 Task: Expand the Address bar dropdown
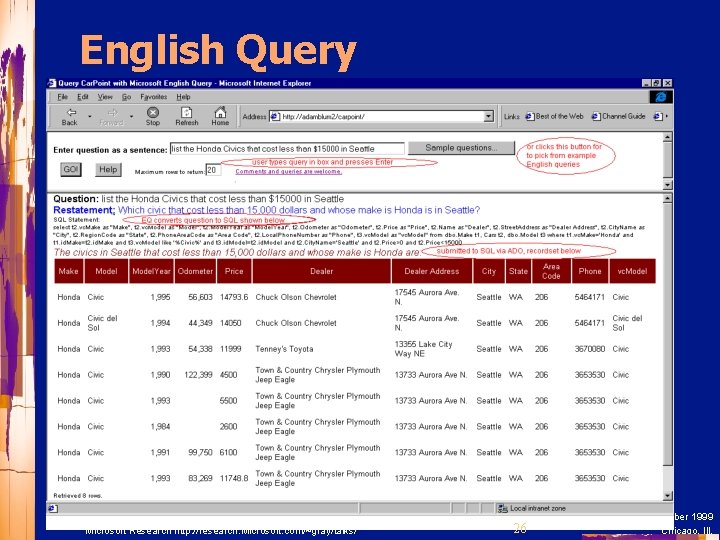[489, 117]
